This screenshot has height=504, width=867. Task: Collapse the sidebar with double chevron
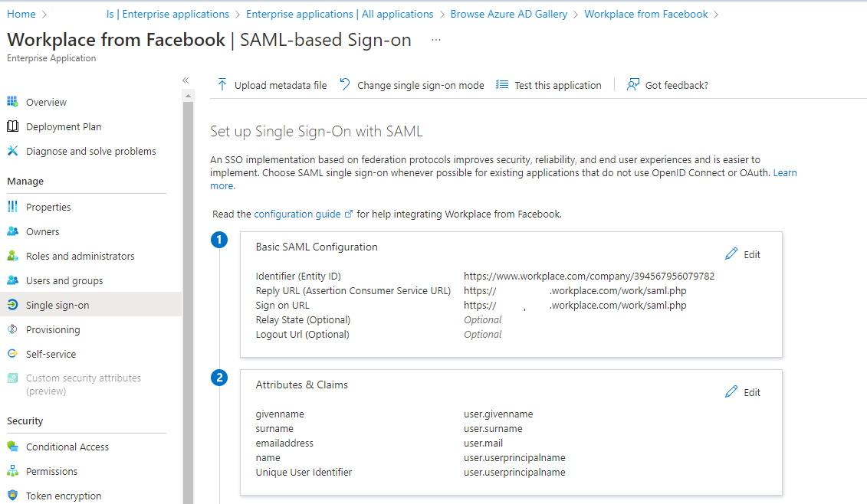pos(186,80)
